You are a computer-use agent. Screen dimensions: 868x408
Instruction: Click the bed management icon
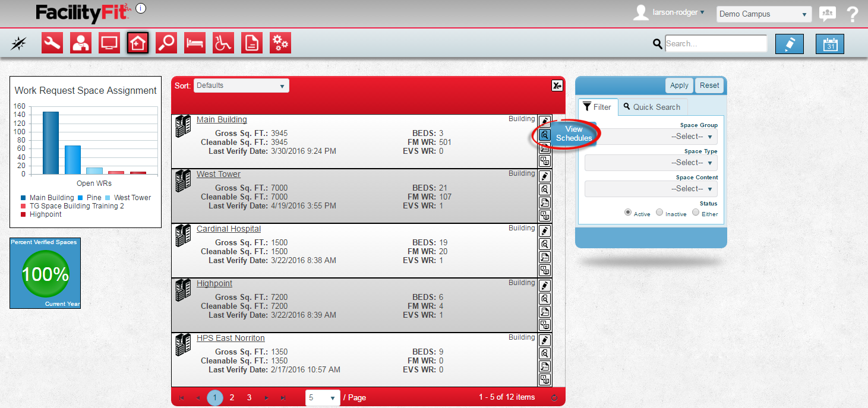(x=195, y=43)
